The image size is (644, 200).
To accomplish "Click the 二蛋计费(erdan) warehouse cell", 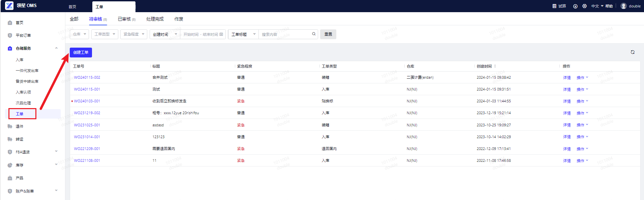I will point(420,77).
